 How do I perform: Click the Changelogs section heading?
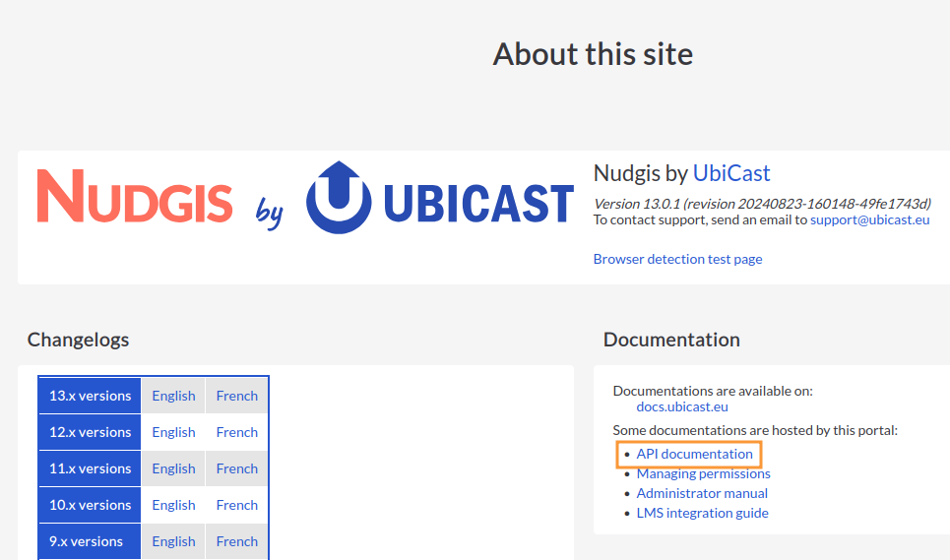coord(78,340)
